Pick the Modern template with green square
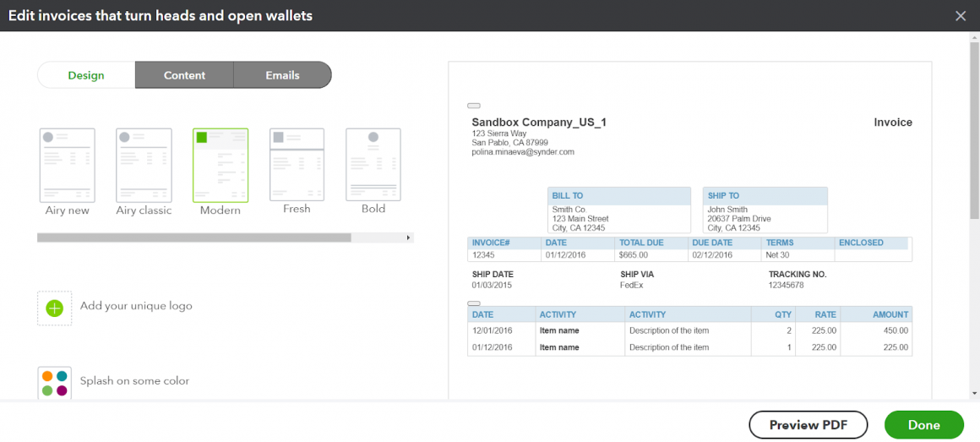 [220, 164]
